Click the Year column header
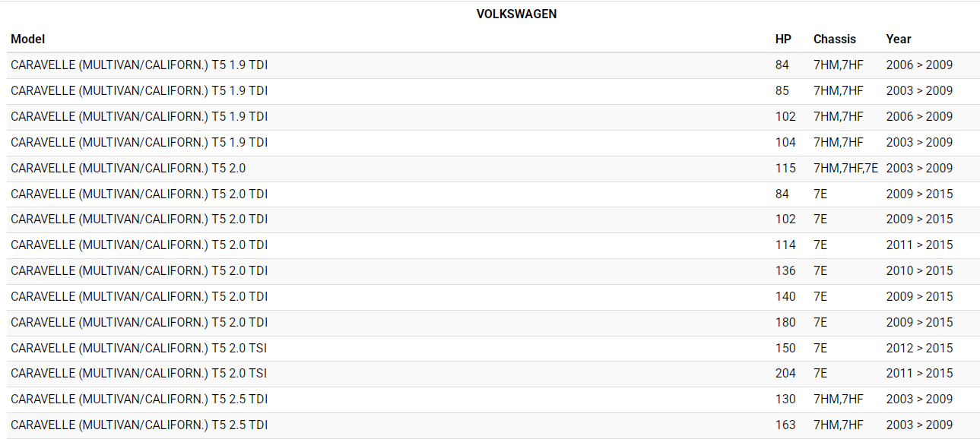The height and width of the screenshot is (439, 980). 898,39
